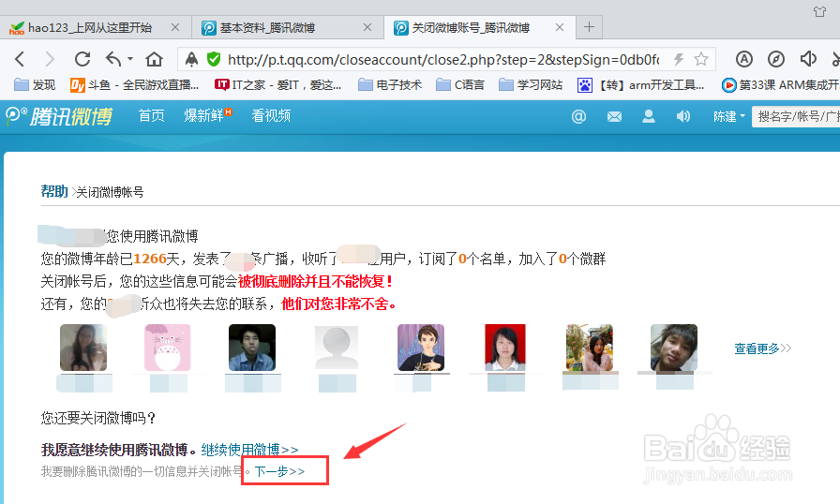This screenshot has height=504, width=840.
Task: Click the red-background ID photo avatar
Action: tap(505, 348)
